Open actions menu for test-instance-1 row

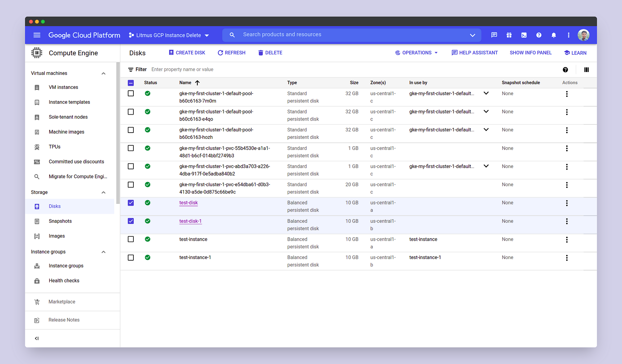coord(567,258)
